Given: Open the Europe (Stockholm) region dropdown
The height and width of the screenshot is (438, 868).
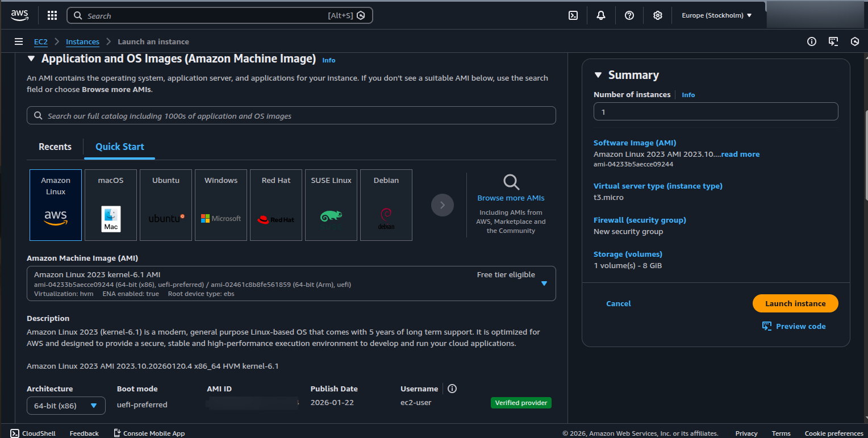Looking at the screenshot, I should pyautogui.click(x=717, y=15).
